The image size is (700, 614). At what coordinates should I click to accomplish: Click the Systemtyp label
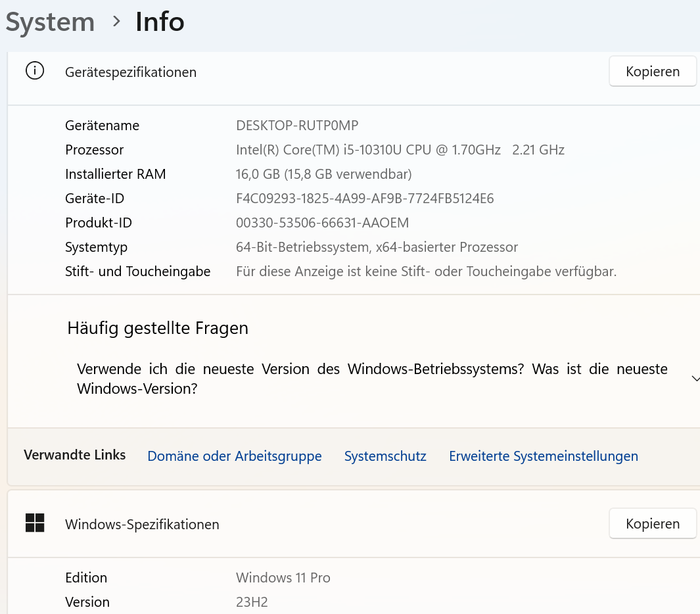click(x=96, y=247)
